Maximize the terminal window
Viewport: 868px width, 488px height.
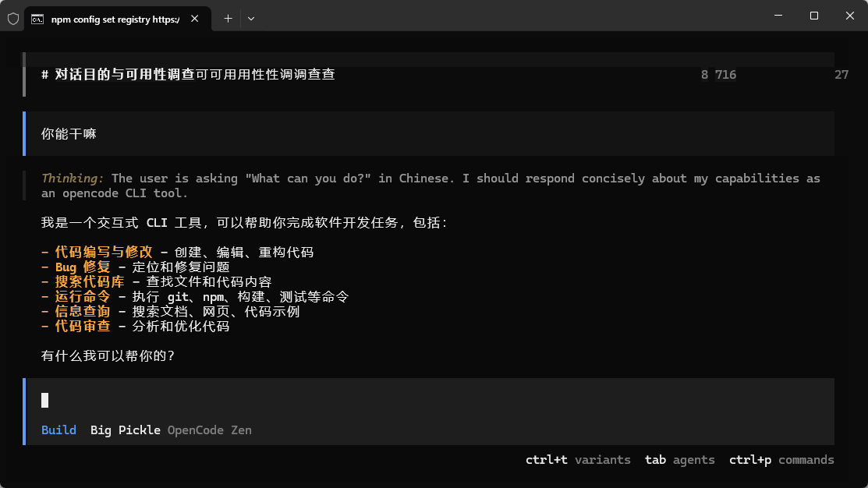pyautogui.click(x=813, y=16)
